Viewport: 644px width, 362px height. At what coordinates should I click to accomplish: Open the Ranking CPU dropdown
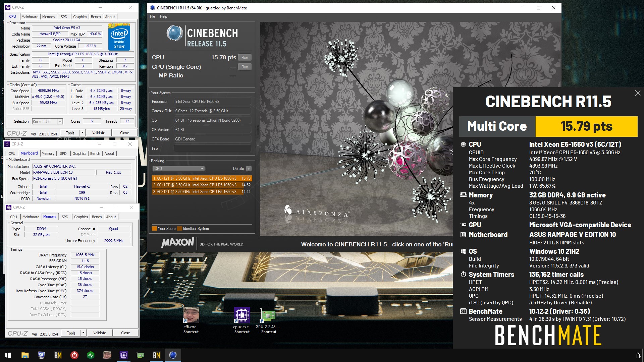point(178,169)
